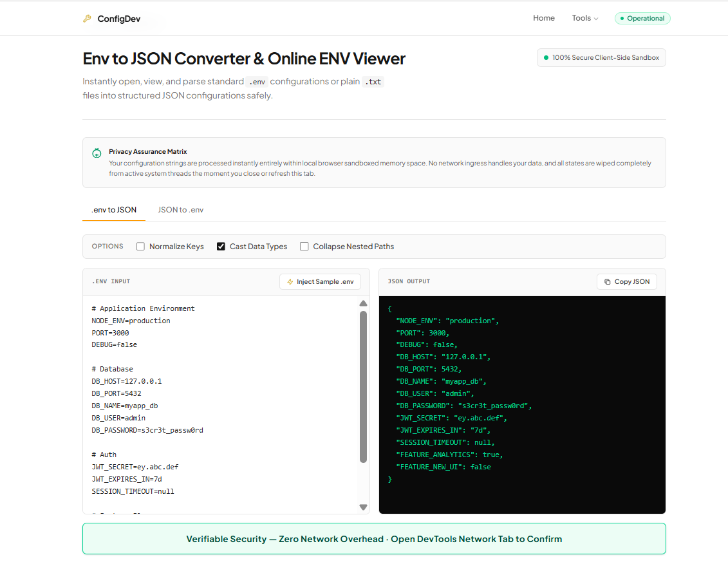Click the # Database comment line
Image resolution: width=728 pixels, height=573 pixels.
(113, 369)
